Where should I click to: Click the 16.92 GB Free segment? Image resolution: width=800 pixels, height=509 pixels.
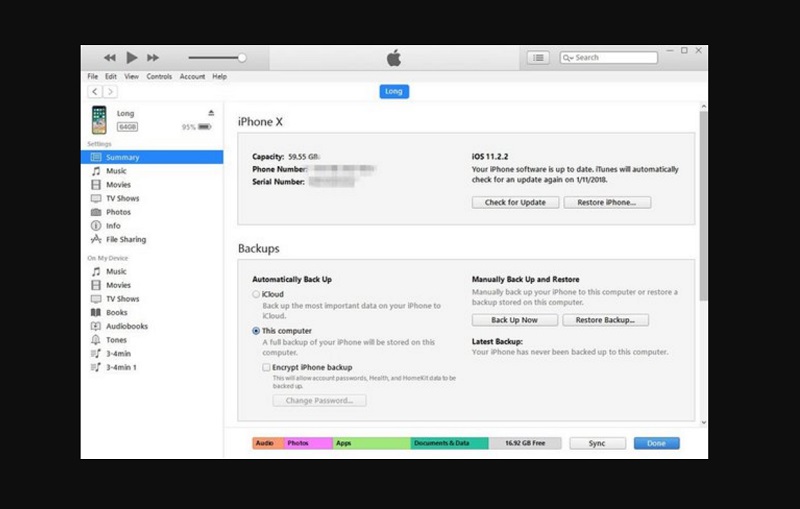(525, 443)
